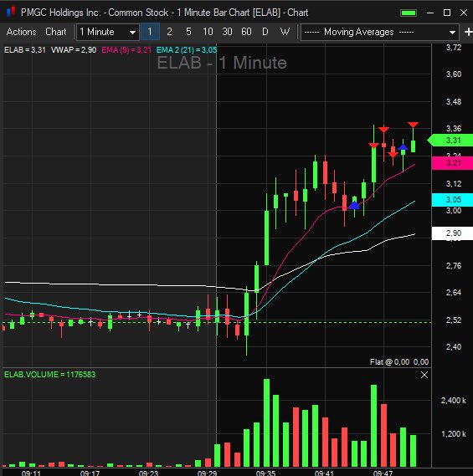Open the Actions menu
Screen dimensions: 473x476
click(21, 32)
